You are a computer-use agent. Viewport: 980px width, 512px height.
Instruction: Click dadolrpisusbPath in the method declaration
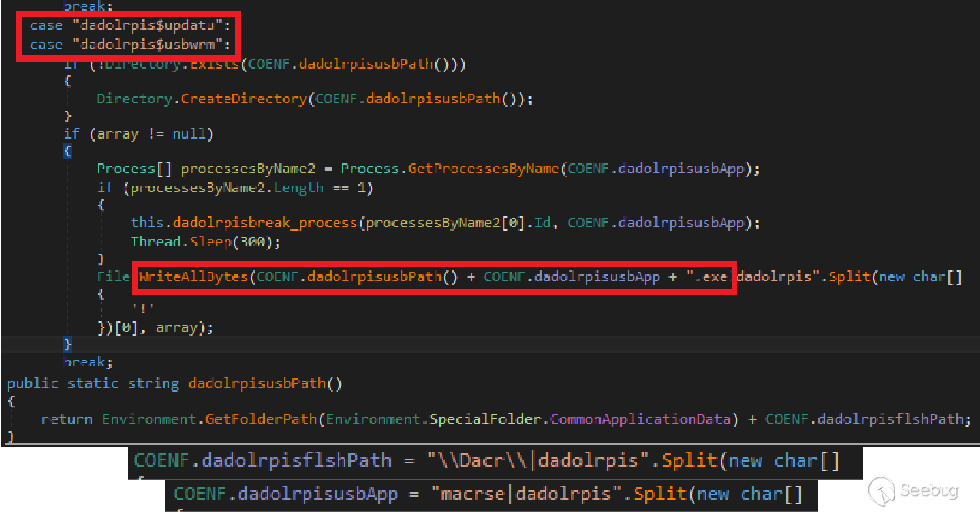click(x=258, y=383)
